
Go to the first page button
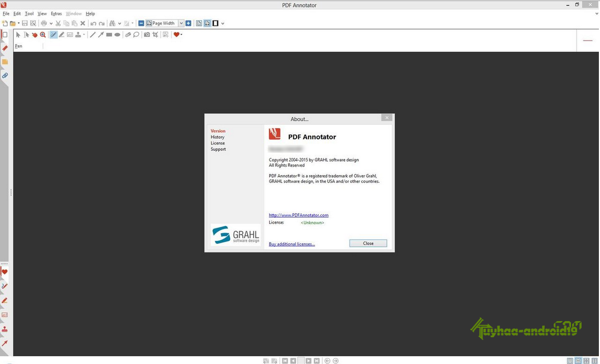click(x=285, y=361)
